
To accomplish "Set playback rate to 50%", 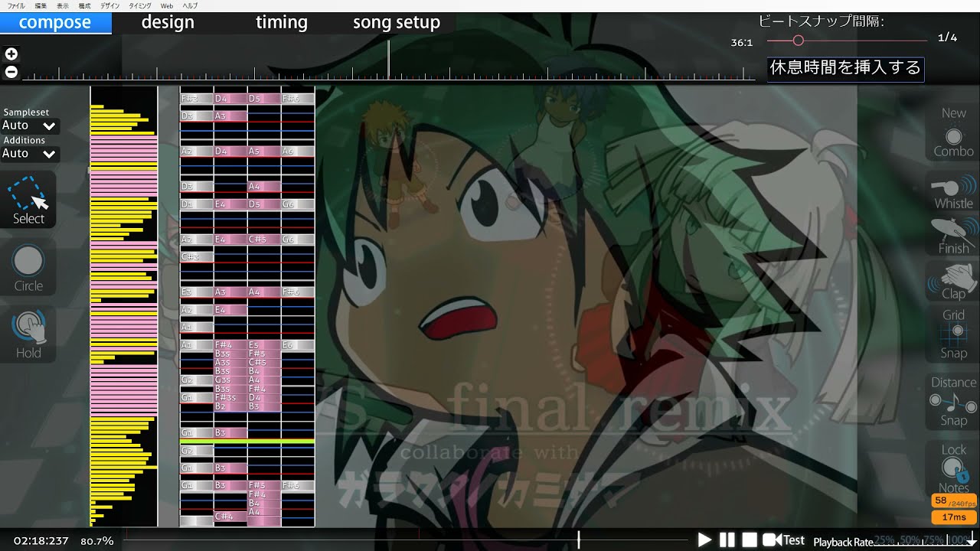I will pos(909,540).
